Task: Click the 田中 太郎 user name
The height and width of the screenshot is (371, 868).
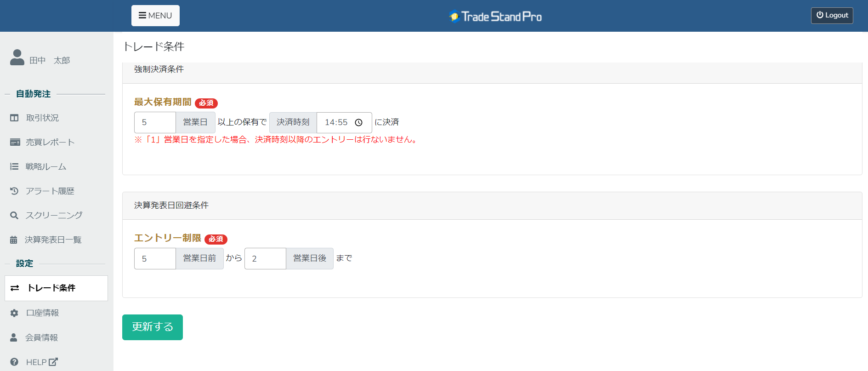Action: coord(50,61)
